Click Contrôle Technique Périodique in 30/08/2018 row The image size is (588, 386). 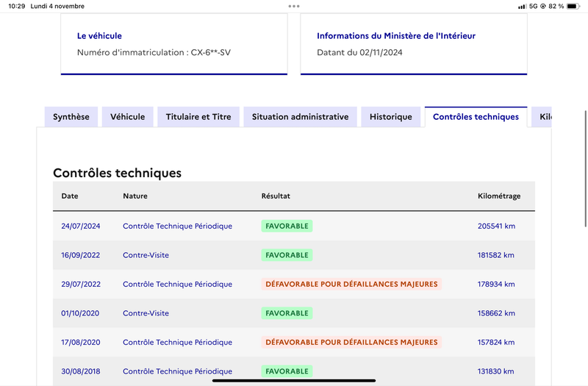(177, 371)
